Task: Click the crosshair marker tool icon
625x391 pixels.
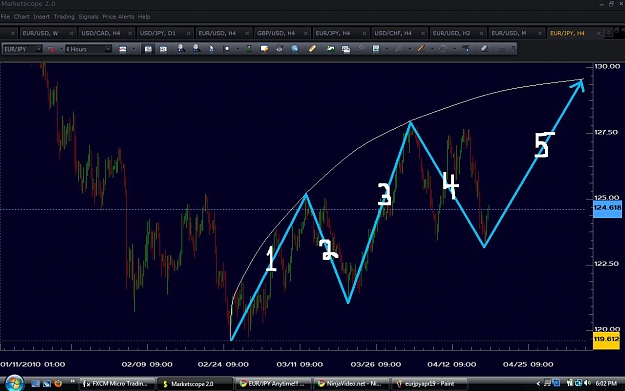Action: coord(227,49)
